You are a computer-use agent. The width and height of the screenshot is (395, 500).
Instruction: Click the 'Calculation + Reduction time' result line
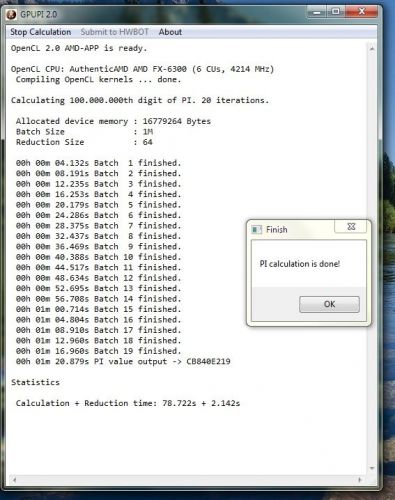128,403
